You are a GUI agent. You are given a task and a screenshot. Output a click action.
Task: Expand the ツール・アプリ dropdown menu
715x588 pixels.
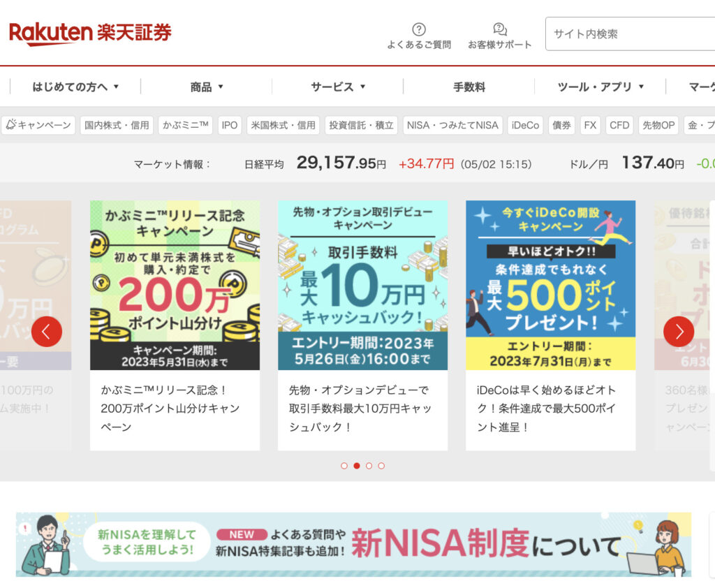click(x=600, y=87)
